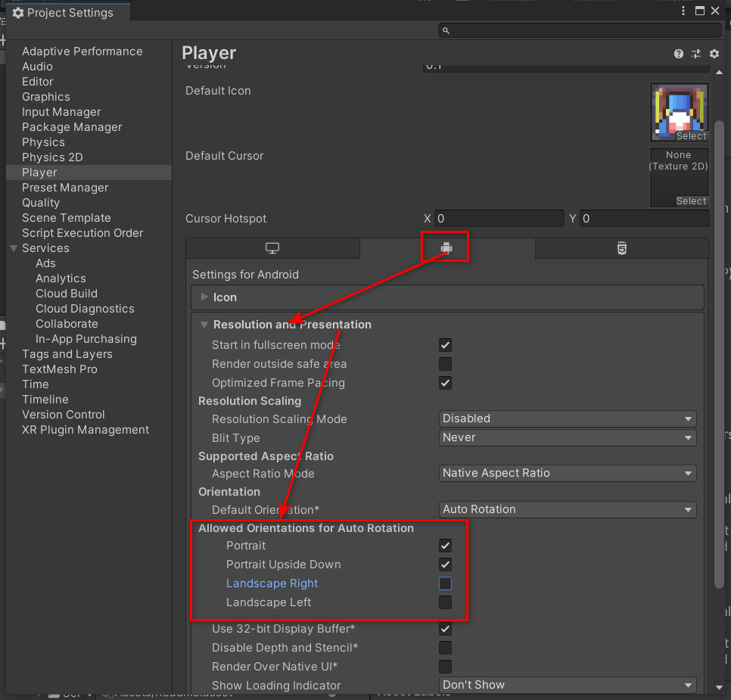Open Cloud Build under Services

click(x=67, y=294)
